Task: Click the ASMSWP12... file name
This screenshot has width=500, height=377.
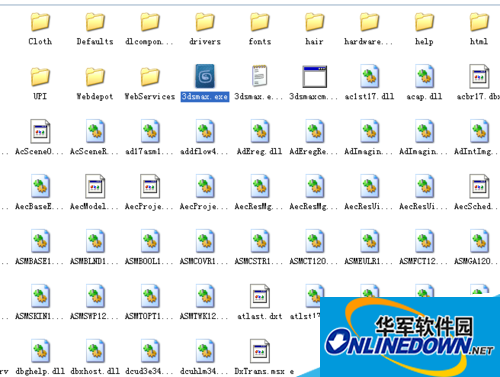Action: pyautogui.click(x=94, y=316)
